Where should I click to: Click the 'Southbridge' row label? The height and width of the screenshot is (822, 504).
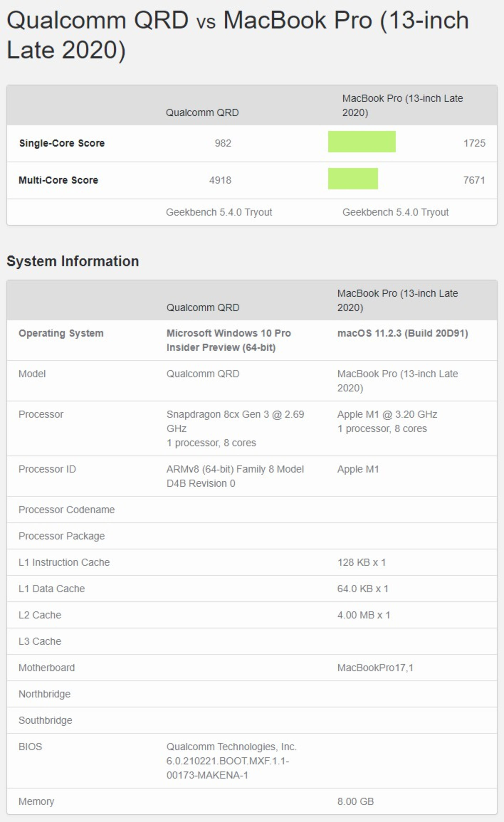45,721
